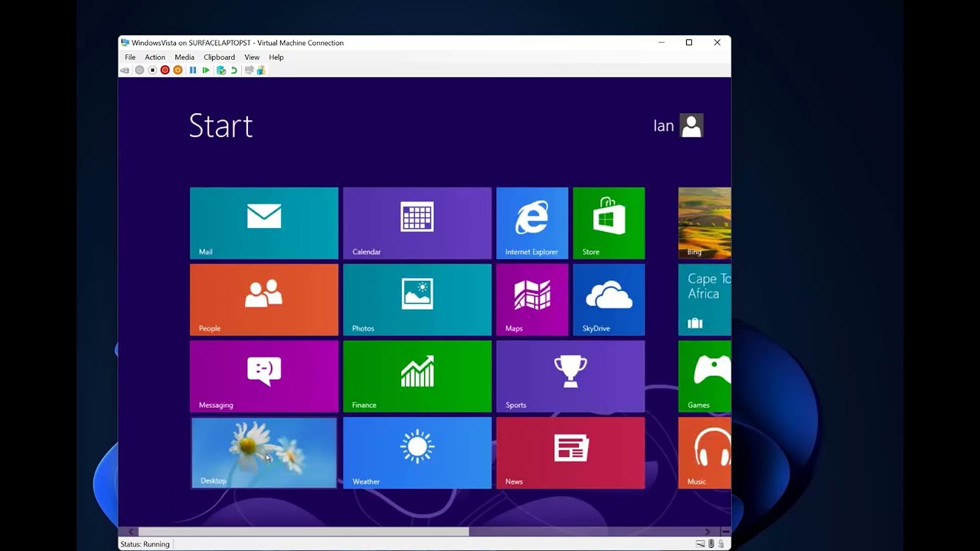Click the Ian user name
This screenshot has width=980, height=551.
point(663,126)
